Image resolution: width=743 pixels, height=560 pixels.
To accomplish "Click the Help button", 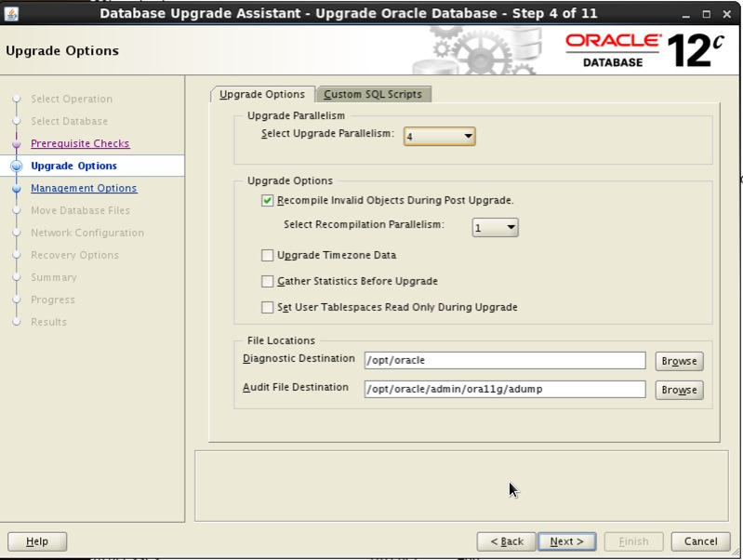I will (x=37, y=541).
